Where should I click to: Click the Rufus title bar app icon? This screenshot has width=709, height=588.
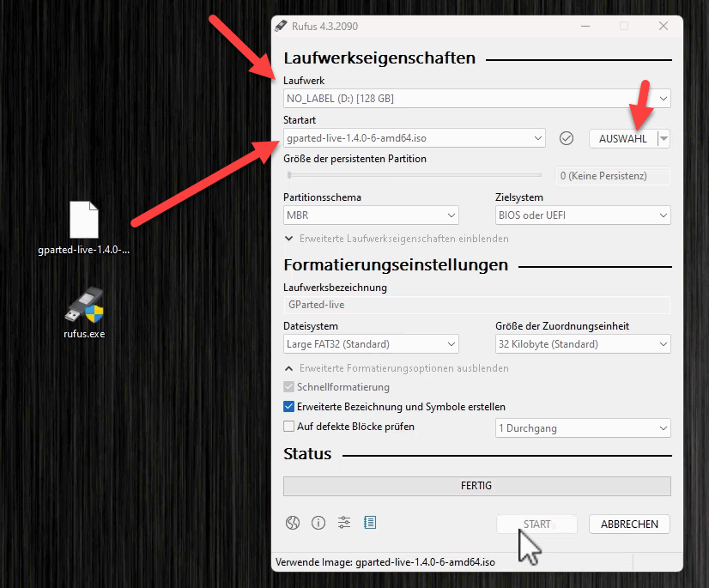point(281,26)
